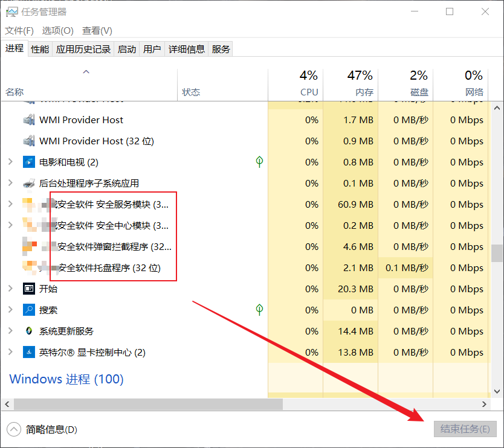This screenshot has width=504, height=448.
Task: Click the horizontal scrollbar thumb
Action: 148,404
